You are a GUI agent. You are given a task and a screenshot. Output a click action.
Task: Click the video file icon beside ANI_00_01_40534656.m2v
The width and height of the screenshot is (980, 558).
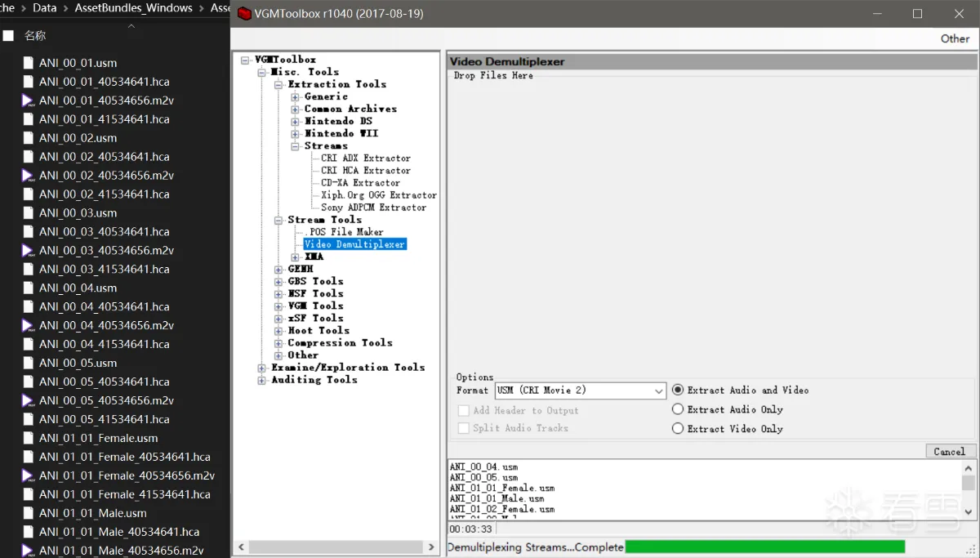point(26,100)
